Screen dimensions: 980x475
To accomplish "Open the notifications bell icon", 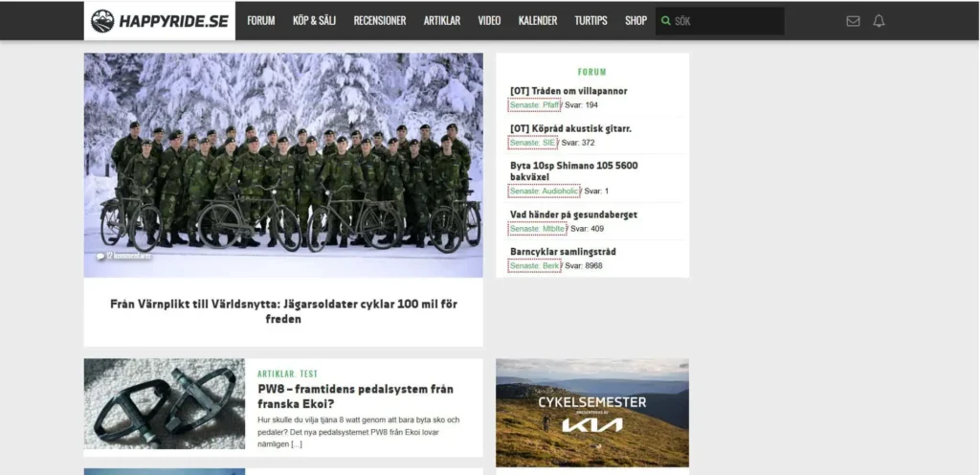I will [x=879, y=21].
